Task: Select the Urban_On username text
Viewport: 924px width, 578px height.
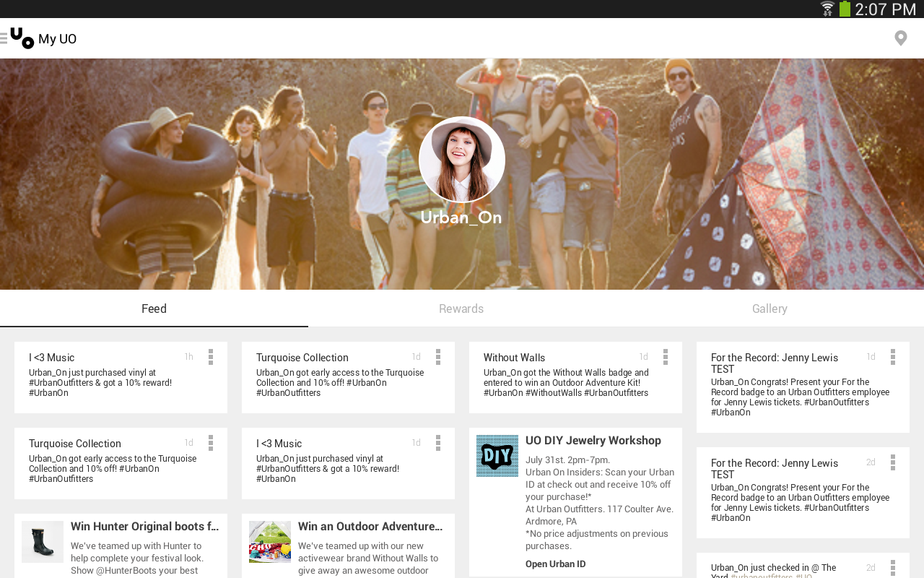Action: coord(461,217)
